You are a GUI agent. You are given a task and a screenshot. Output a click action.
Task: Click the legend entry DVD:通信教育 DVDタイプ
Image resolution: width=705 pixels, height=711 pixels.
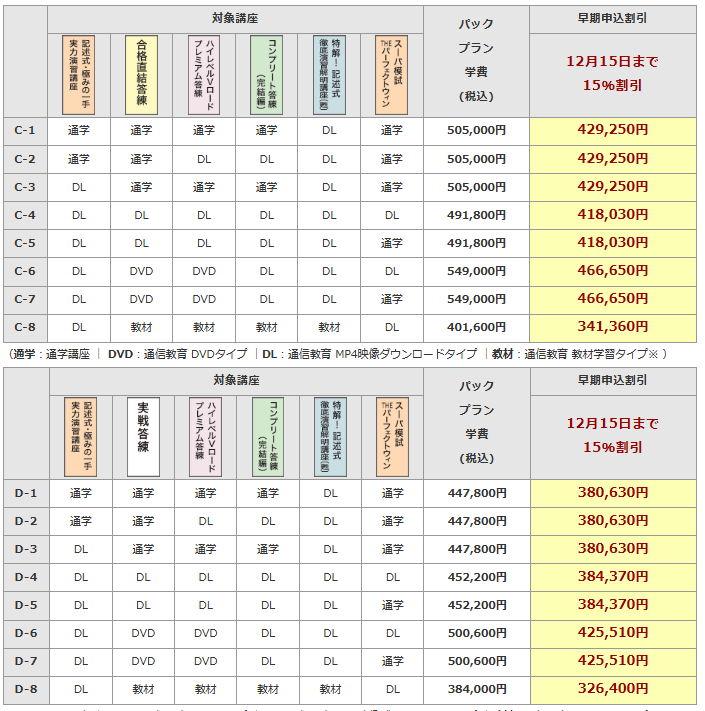[178, 354]
